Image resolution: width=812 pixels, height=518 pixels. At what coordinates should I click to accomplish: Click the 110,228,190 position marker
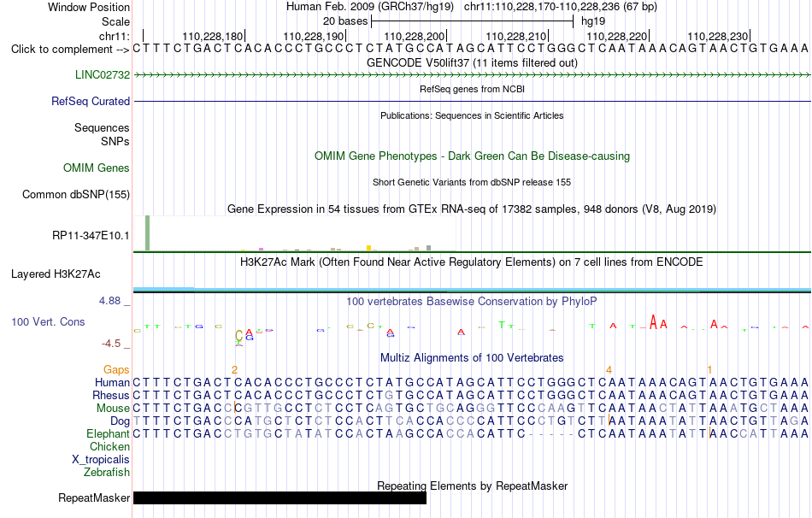coord(314,36)
